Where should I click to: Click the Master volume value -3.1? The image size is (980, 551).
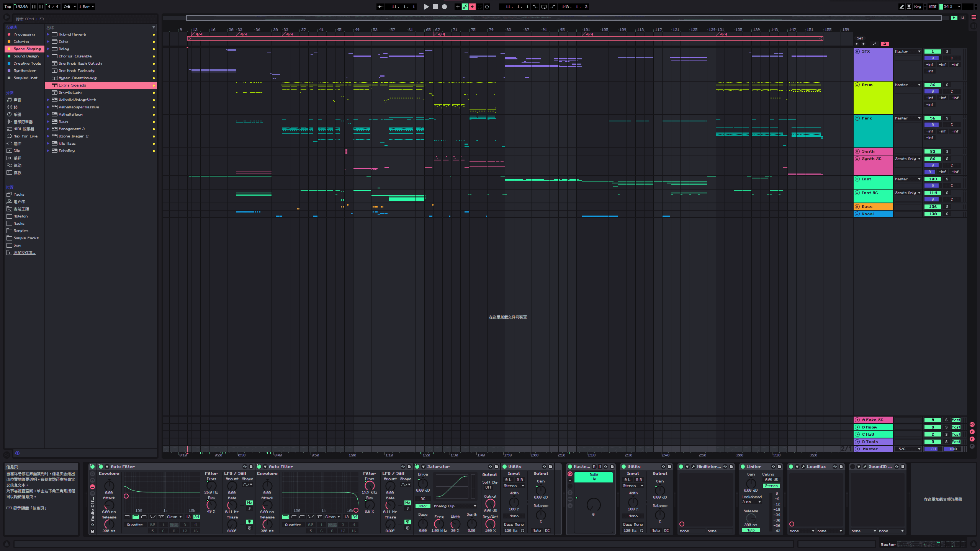(x=933, y=449)
